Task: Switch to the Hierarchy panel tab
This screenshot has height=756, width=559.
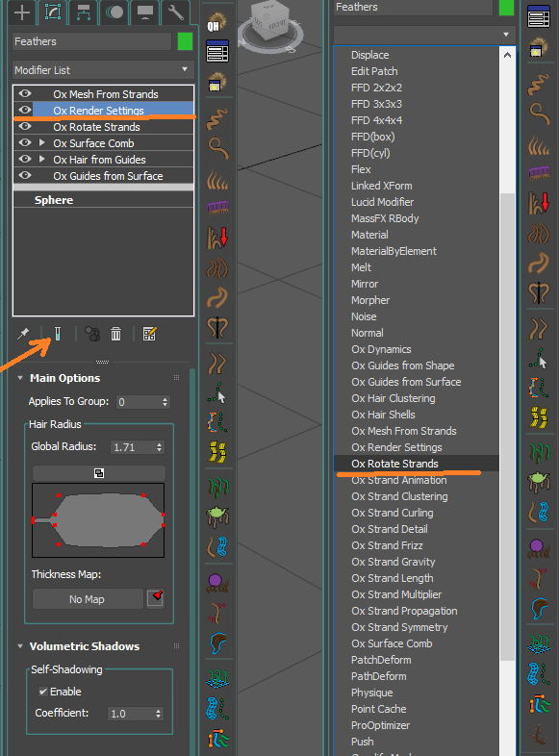Action: click(84, 13)
